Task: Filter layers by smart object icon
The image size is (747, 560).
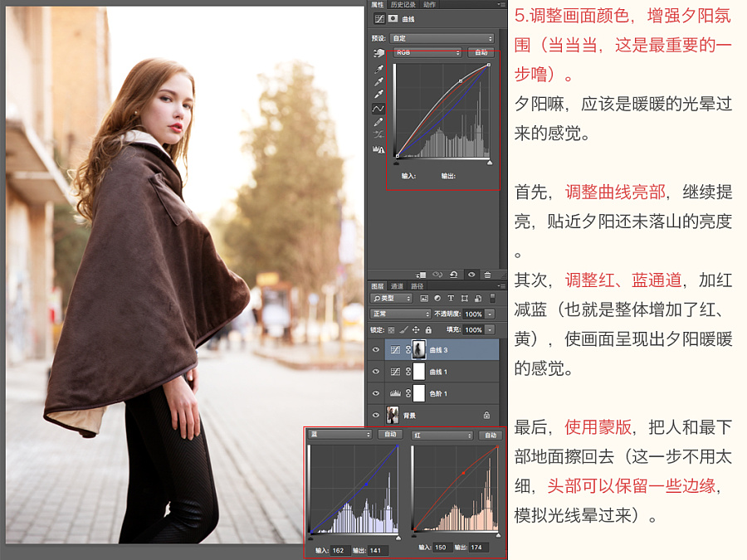Action: pos(478,299)
